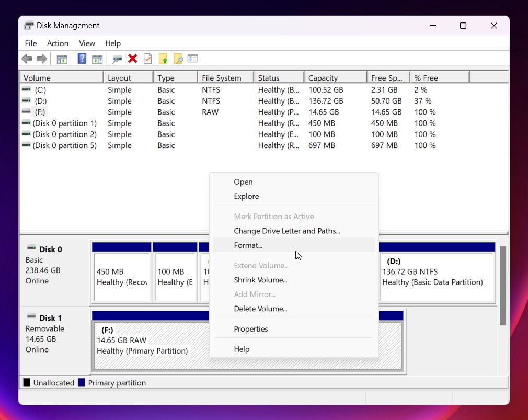The height and width of the screenshot is (420, 528).
Task: Click the drive icon beside (C:) row
Action: 26,89
